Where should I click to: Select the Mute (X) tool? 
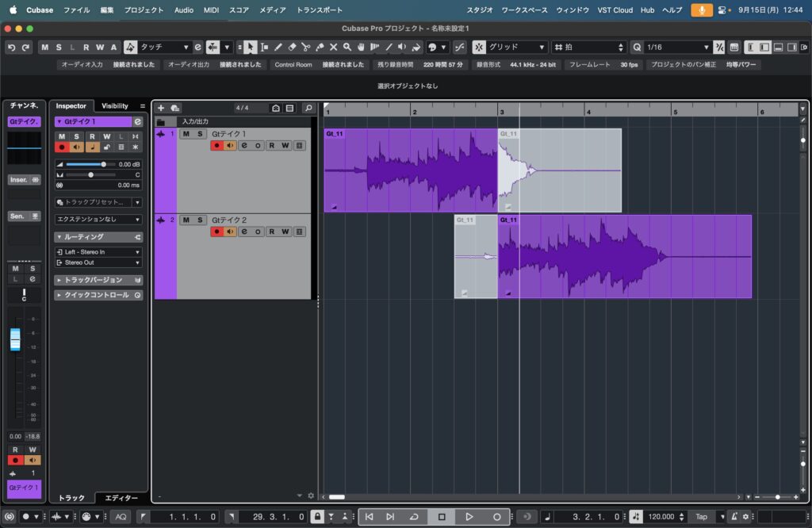point(334,48)
